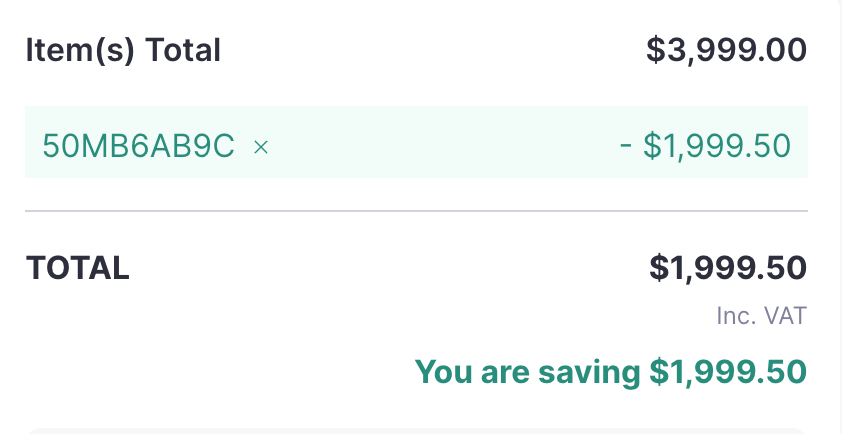Select the bold TOTAL label
This screenshot has width=842, height=434.
tap(77, 268)
